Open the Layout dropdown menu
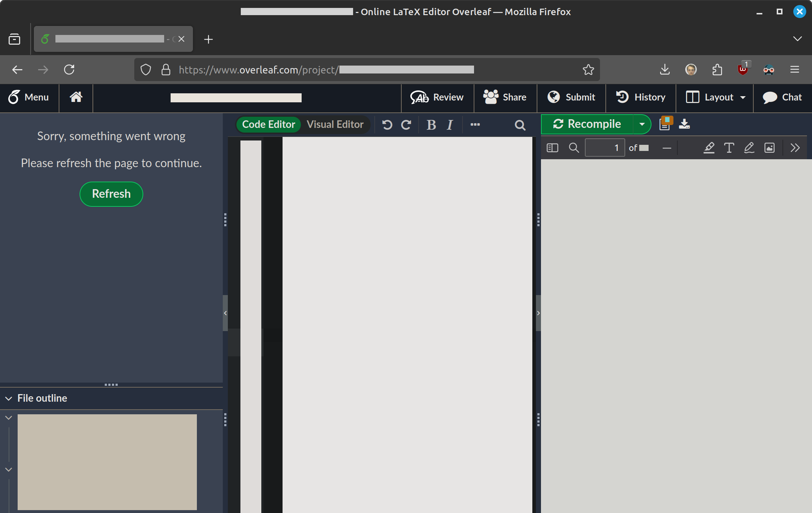The height and width of the screenshot is (513, 812). click(715, 97)
